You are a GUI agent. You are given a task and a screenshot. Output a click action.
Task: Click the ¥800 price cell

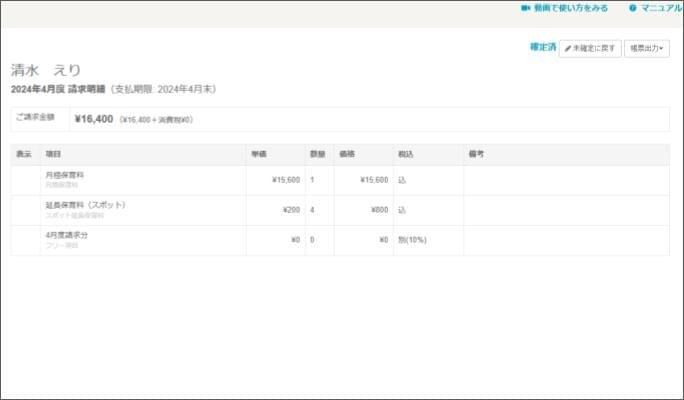click(x=378, y=210)
